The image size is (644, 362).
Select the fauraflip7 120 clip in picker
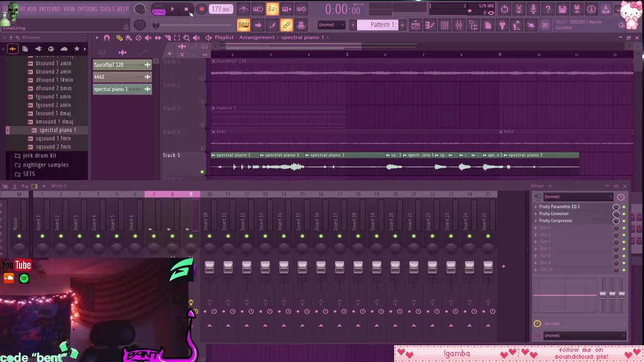point(122,65)
